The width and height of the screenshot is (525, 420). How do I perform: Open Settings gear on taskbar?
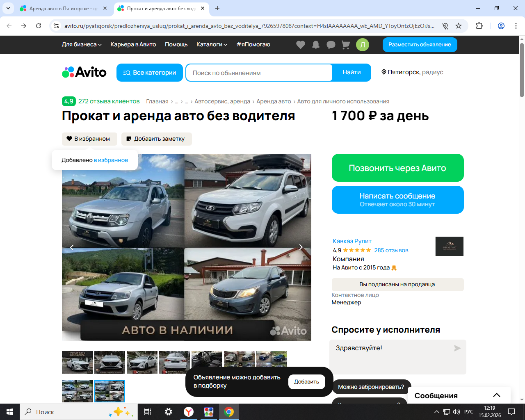[169, 412]
